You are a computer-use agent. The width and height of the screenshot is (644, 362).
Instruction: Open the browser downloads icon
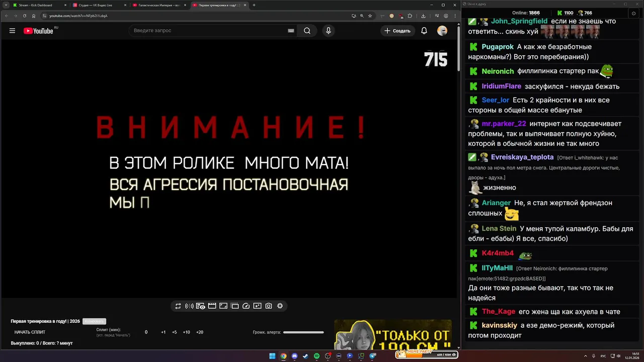(x=424, y=16)
